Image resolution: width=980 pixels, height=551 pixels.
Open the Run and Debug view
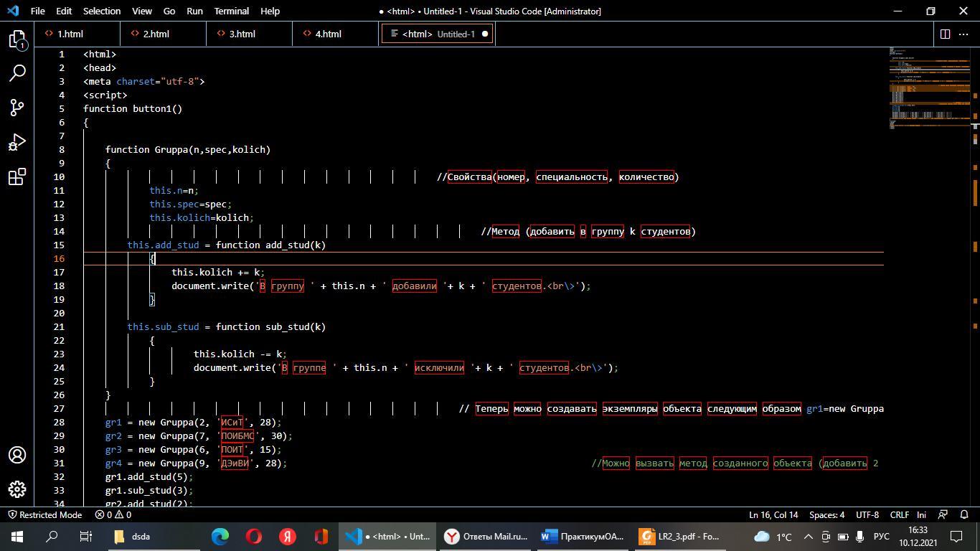(x=17, y=142)
